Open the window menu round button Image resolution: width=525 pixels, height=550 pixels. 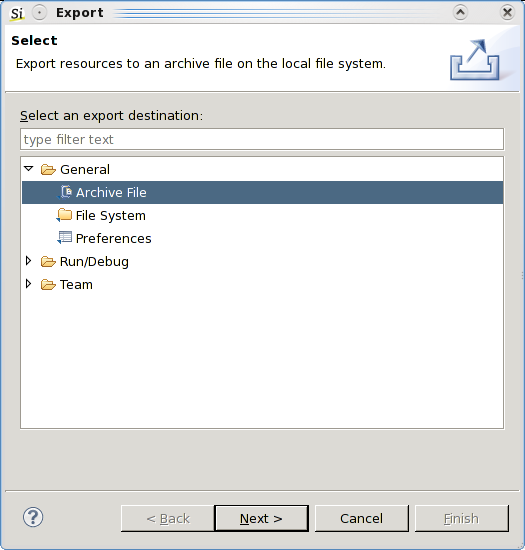click(x=39, y=13)
